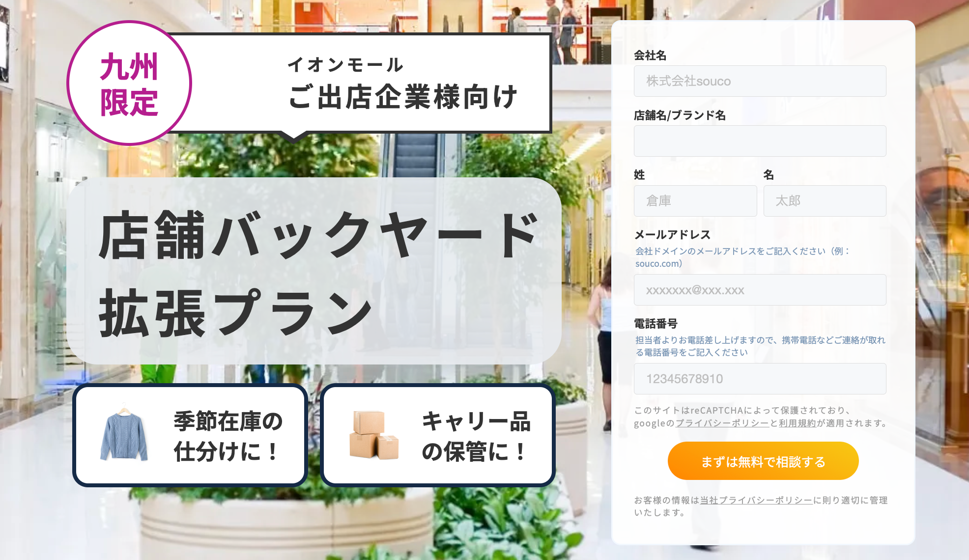
Task: Click the 九州限定 circular badge
Action: pos(129,84)
